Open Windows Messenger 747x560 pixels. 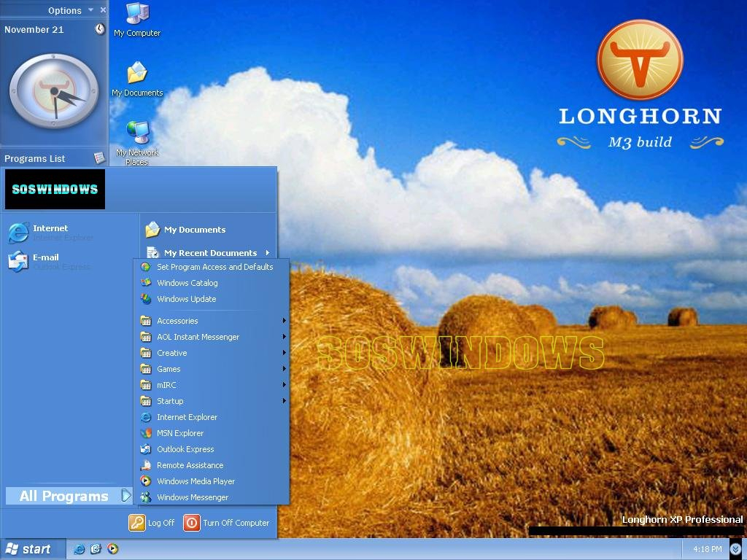pos(212,497)
